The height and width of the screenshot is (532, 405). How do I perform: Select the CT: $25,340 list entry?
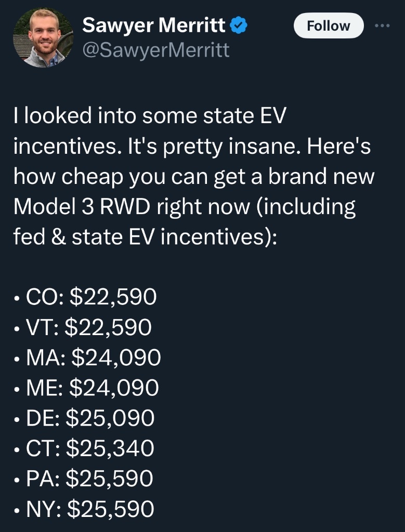coord(84,448)
